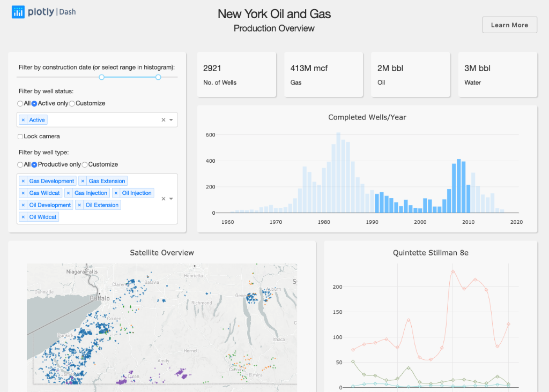The width and height of the screenshot is (549, 392).
Task: Select "Customize" under filter by well type
Action: pos(84,164)
